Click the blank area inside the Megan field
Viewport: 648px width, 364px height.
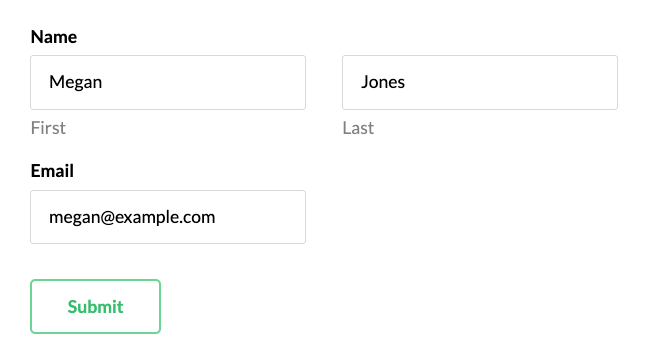coord(202,82)
